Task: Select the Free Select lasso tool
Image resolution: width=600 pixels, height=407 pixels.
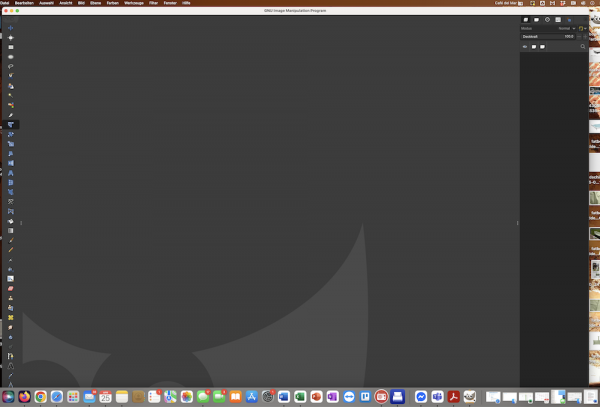Action: pyautogui.click(x=11, y=66)
